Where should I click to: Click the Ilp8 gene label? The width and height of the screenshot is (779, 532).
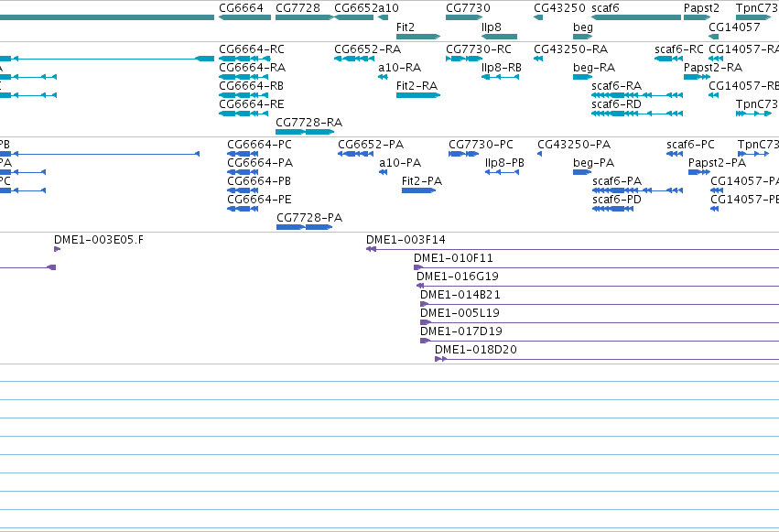tap(492, 27)
